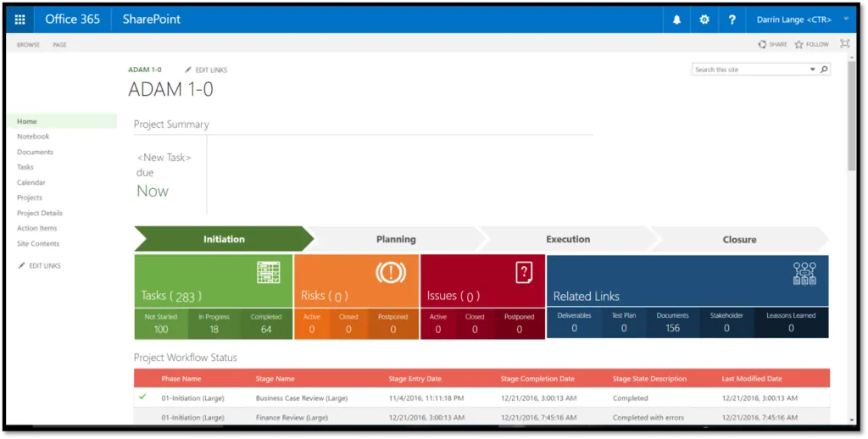
Task: Click the 'Completed with errors' cell
Action: pyautogui.click(x=648, y=418)
